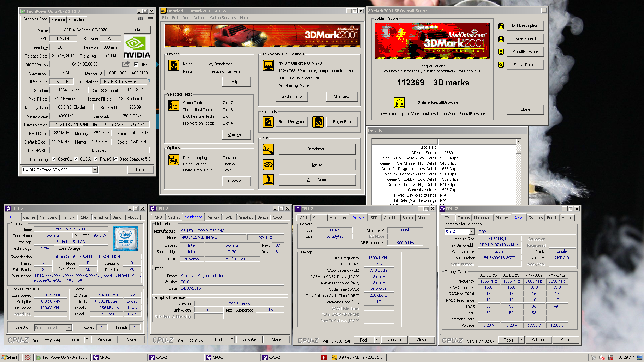Click the Selected Tests checklist icon

click(174, 105)
